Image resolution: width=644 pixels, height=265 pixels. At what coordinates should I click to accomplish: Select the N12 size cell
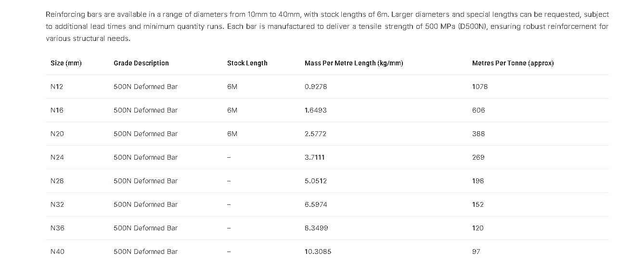[x=57, y=87]
